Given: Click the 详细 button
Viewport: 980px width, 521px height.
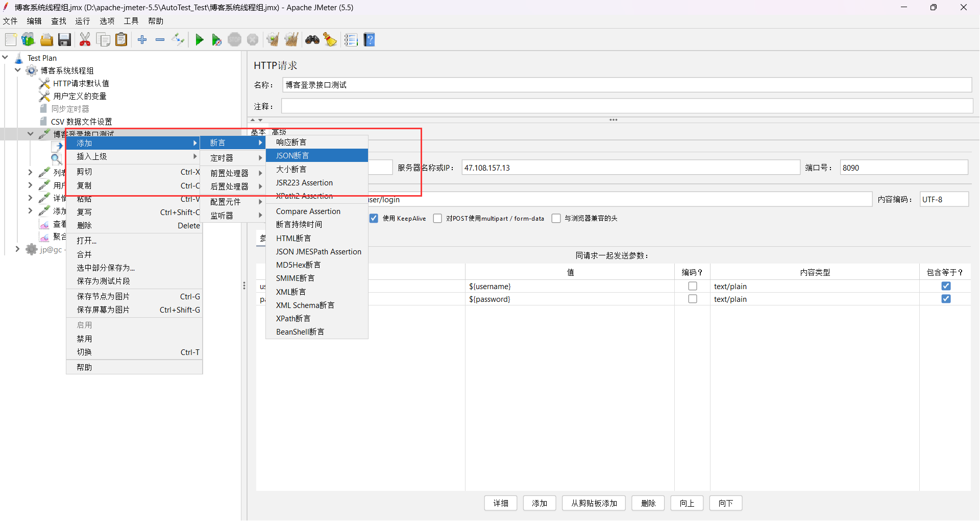Looking at the screenshot, I should tap(501, 503).
